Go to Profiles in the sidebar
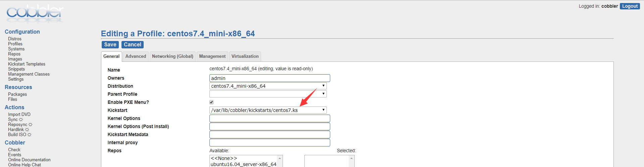The width and height of the screenshot is (644, 167). [15, 44]
